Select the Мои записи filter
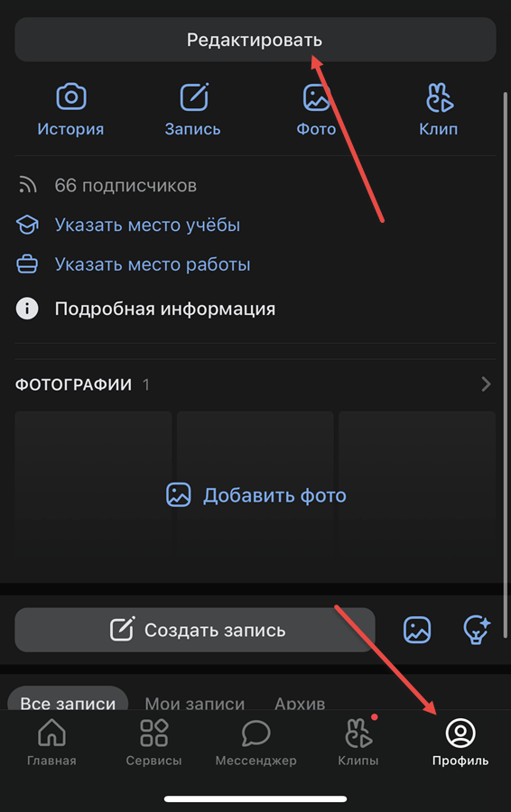The image size is (511, 812). [x=195, y=702]
